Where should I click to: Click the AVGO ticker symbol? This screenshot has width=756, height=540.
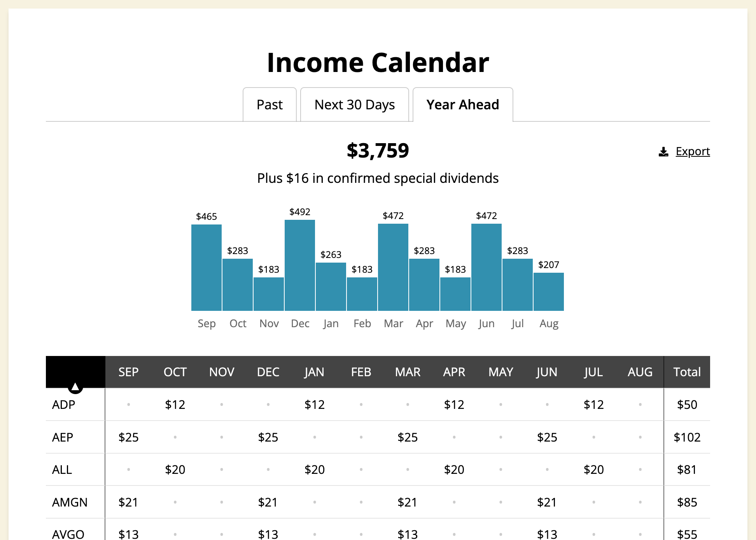pyautogui.click(x=68, y=534)
